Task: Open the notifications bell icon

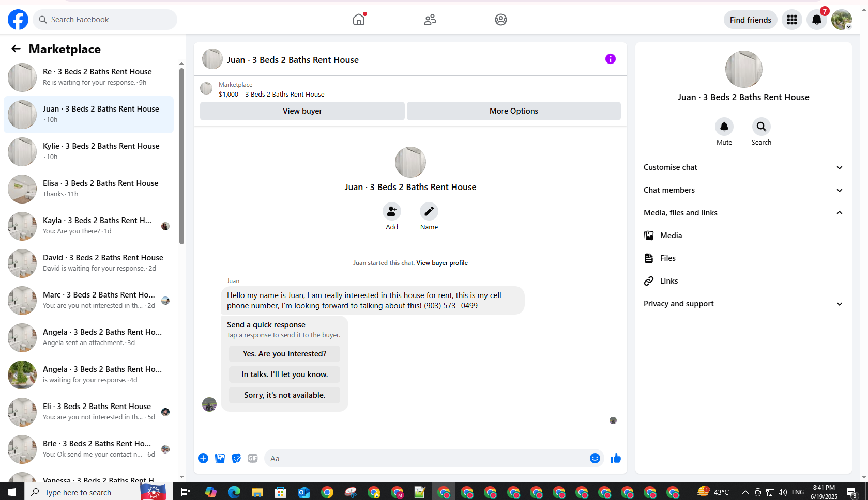Action: tap(816, 20)
